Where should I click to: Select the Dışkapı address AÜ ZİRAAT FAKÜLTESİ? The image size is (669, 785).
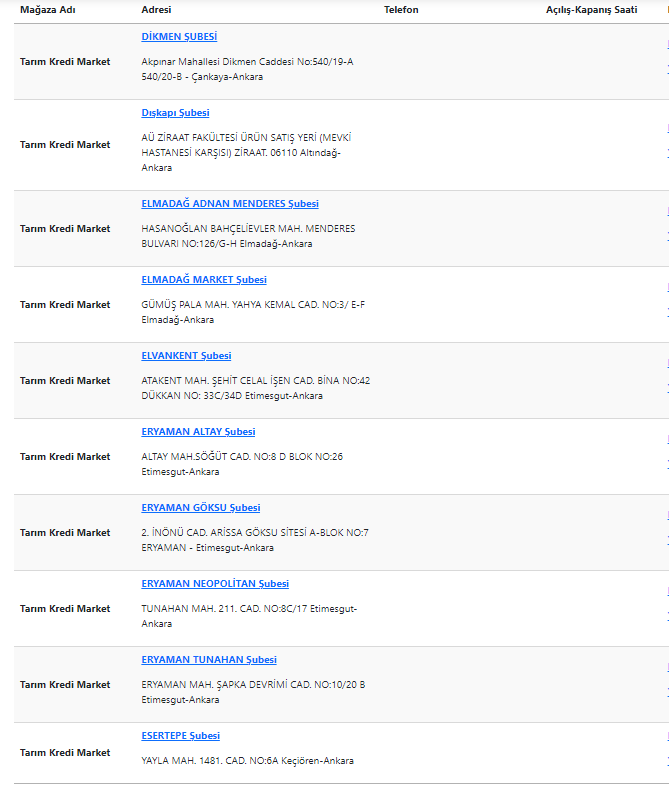click(x=246, y=153)
